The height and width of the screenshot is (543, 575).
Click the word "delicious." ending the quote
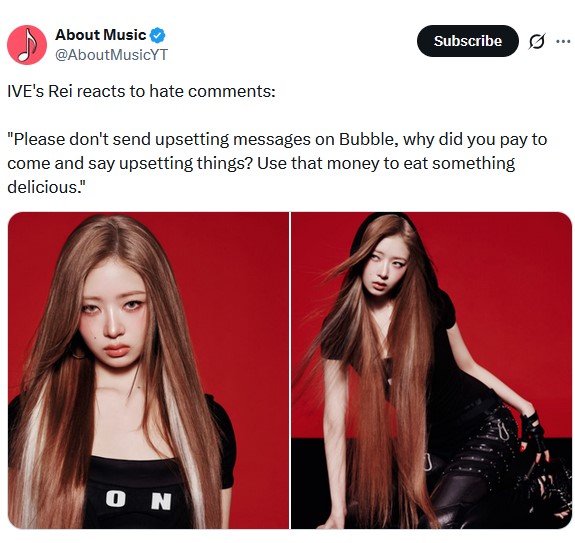(46, 187)
